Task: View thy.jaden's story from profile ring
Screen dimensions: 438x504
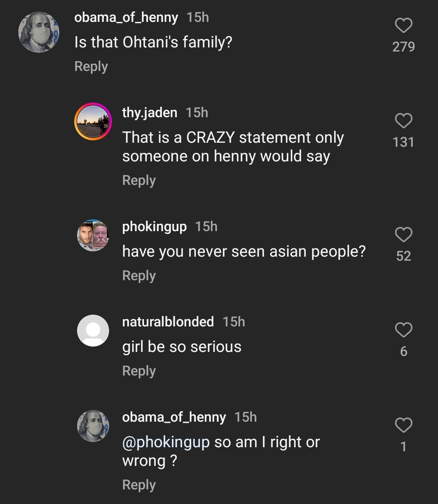Action: (93, 122)
